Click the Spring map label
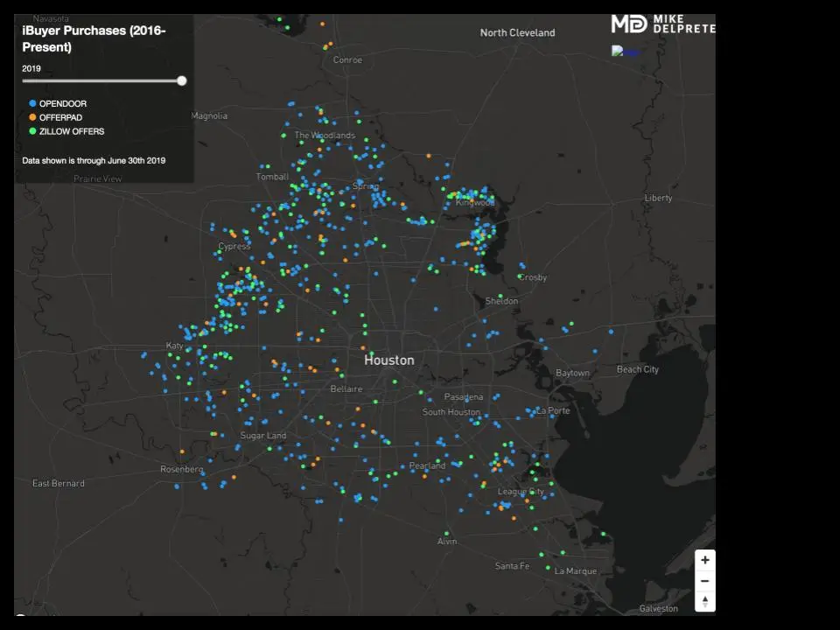This screenshot has width=840, height=630. tap(366, 186)
